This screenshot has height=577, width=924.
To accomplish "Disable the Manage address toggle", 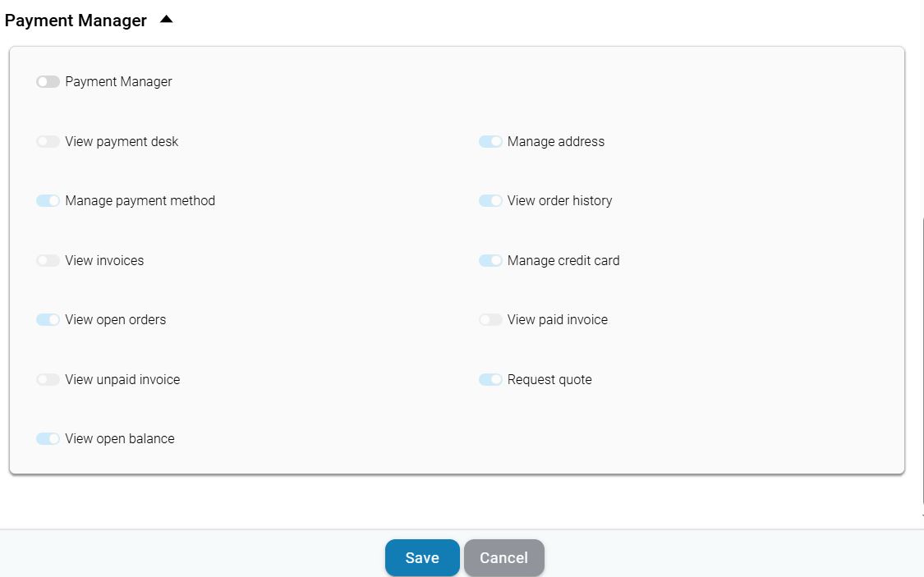I will point(490,142).
